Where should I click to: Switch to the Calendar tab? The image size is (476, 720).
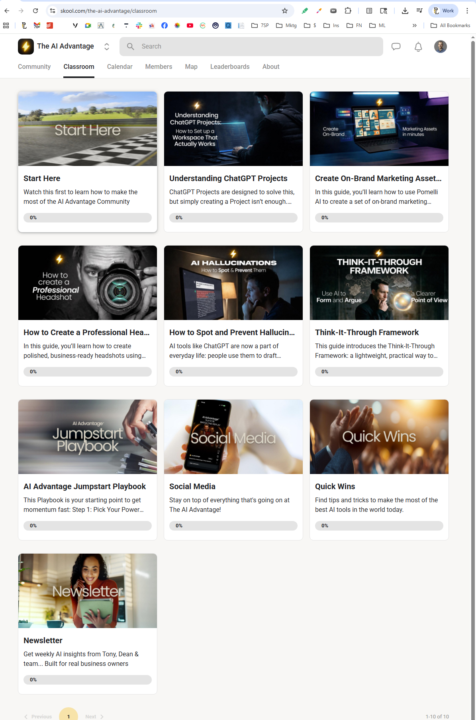point(120,67)
